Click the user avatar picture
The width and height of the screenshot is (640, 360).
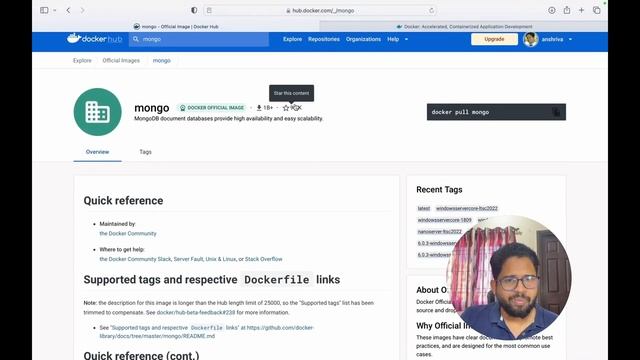pyautogui.click(x=531, y=40)
